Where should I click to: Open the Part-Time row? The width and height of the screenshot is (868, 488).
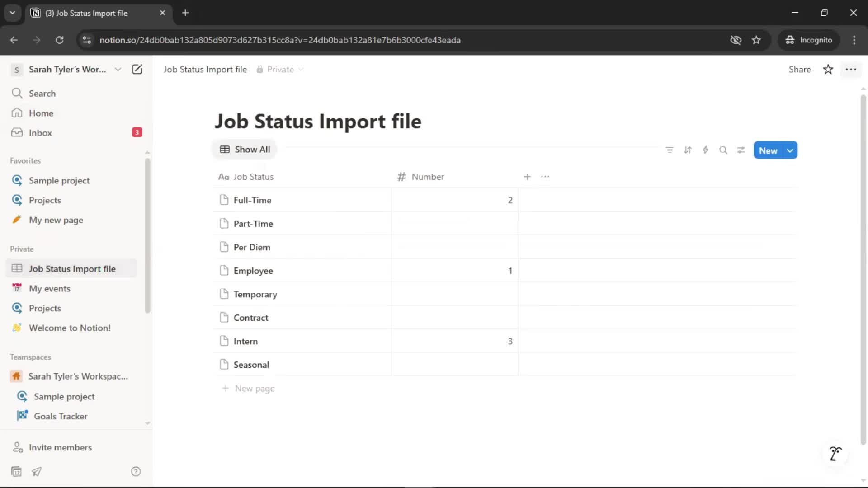[x=253, y=224]
